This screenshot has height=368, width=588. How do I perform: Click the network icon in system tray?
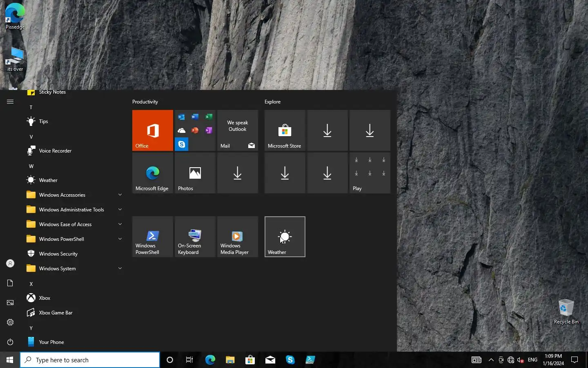point(511,360)
